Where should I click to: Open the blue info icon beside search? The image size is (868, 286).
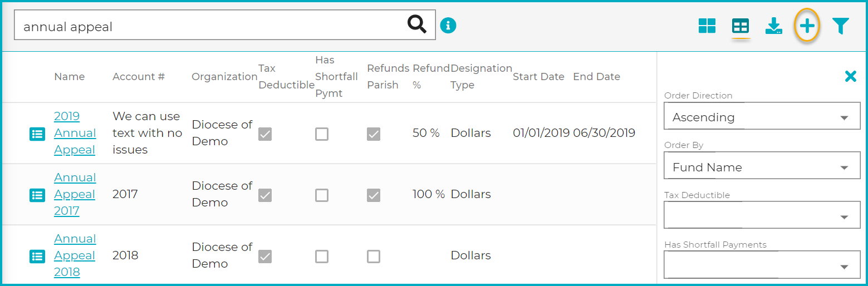tap(448, 25)
